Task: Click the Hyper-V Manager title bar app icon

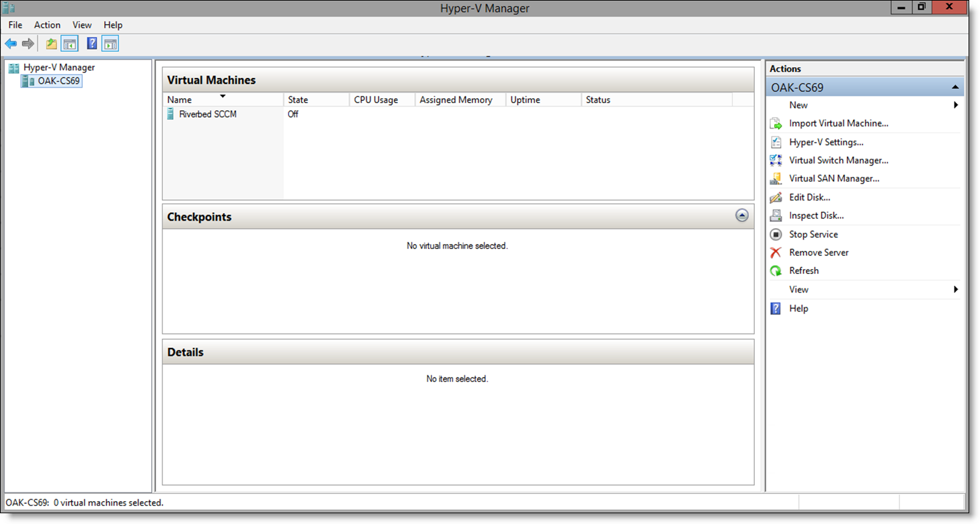Action: coord(9,8)
